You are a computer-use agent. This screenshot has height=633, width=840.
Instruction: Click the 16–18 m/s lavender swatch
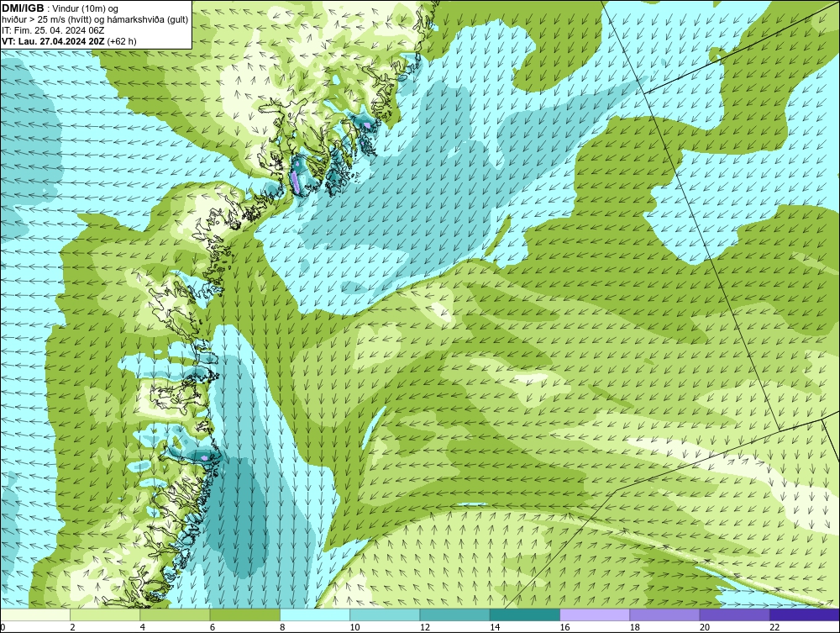(x=595, y=615)
